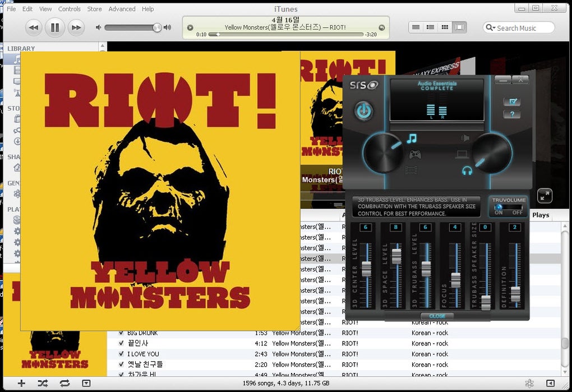Switch to song list view
The image size is (572, 392).
[416, 27]
